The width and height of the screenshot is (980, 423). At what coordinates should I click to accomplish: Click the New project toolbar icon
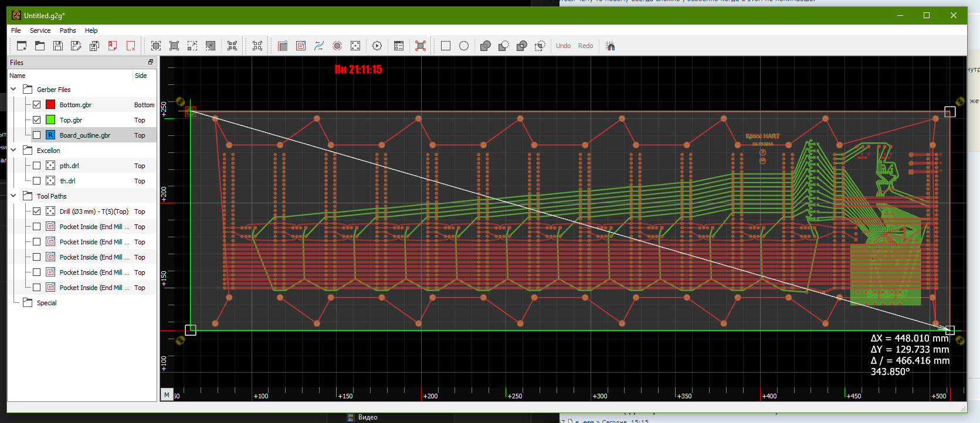point(22,46)
